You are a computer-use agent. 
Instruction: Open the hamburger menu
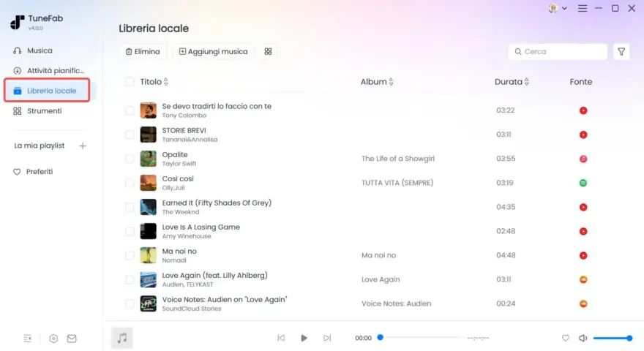[x=583, y=8]
